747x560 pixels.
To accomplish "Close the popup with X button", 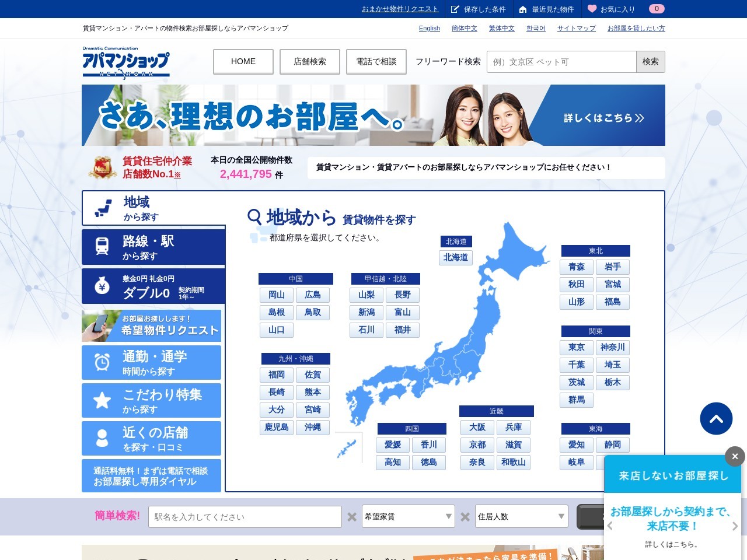I will point(735,456).
